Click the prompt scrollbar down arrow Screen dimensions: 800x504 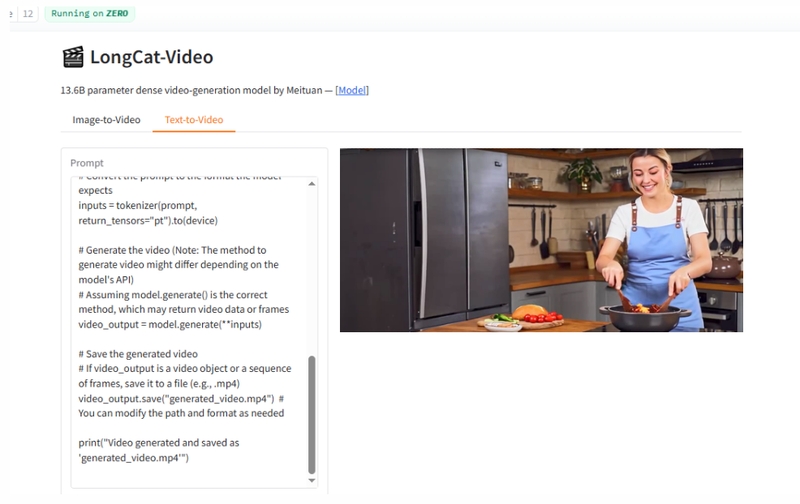(312, 481)
